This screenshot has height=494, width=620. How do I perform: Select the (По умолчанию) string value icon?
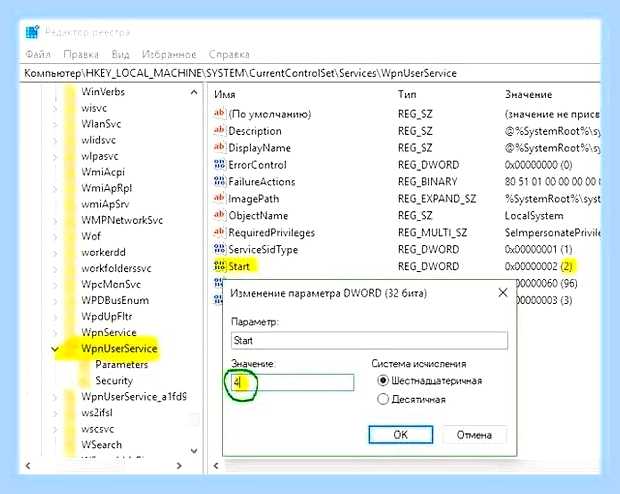tap(219, 114)
